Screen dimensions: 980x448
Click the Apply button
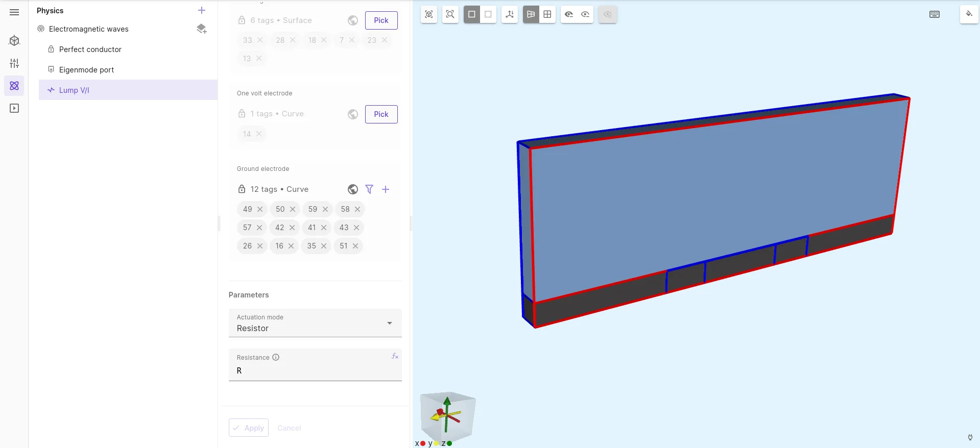pos(249,428)
